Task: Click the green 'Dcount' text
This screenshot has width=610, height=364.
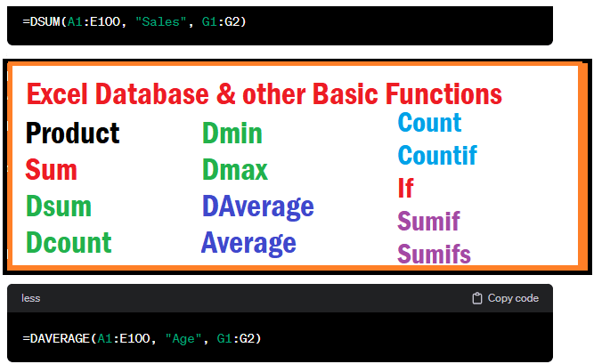Action: pyautogui.click(x=69, y=243)
